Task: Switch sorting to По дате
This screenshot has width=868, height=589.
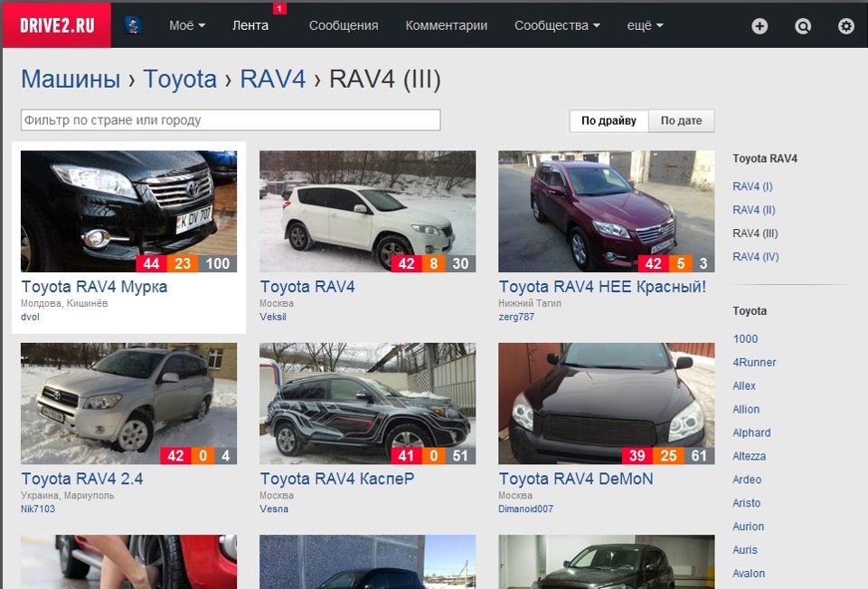Action: point(681,120)
